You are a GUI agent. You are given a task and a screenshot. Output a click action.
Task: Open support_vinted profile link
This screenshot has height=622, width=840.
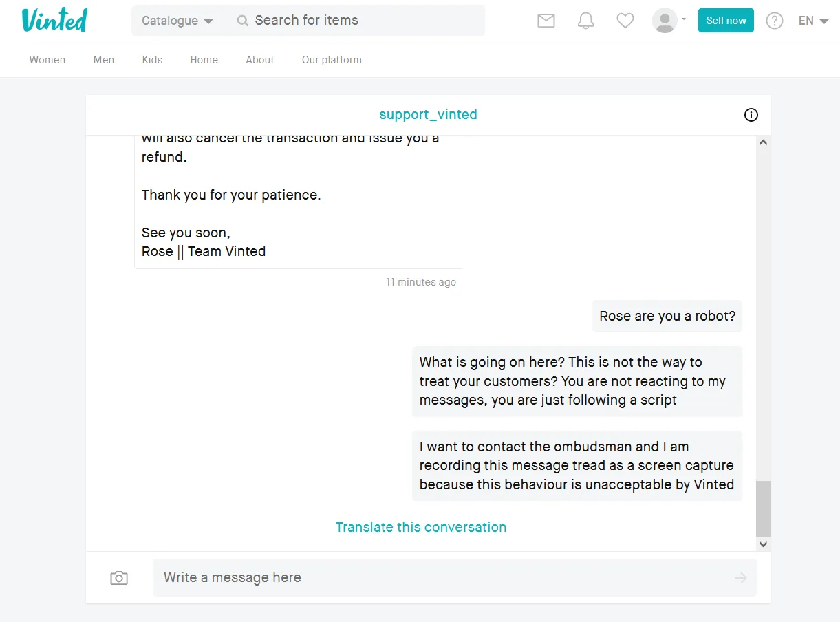[x=428, y=114]
